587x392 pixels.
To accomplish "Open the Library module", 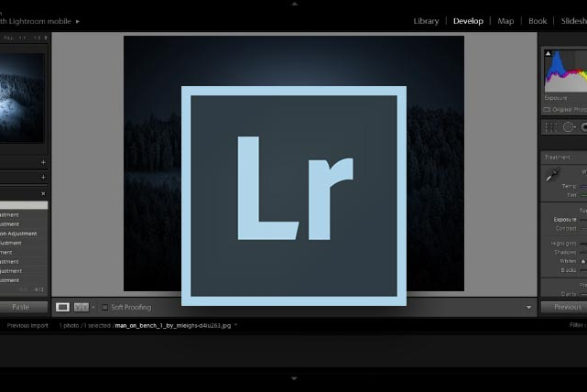I will 426,20.
